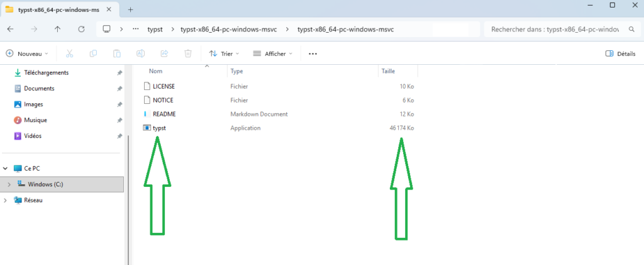
Task: Toggle the Détails pane
Action: coord(620,54)
